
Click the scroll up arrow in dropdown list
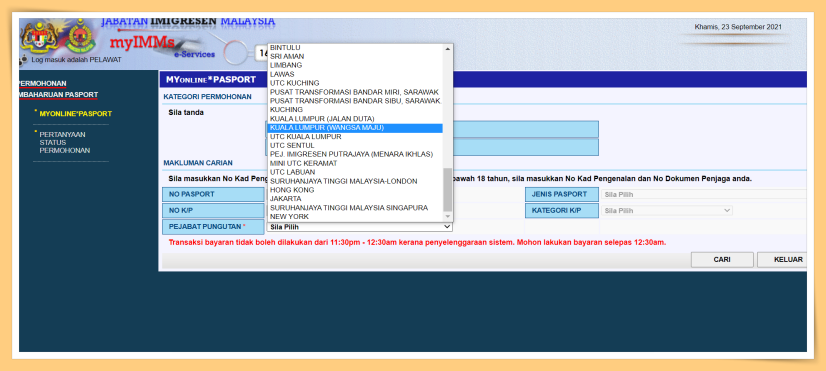pyautogui.click(x=448, y=48)
